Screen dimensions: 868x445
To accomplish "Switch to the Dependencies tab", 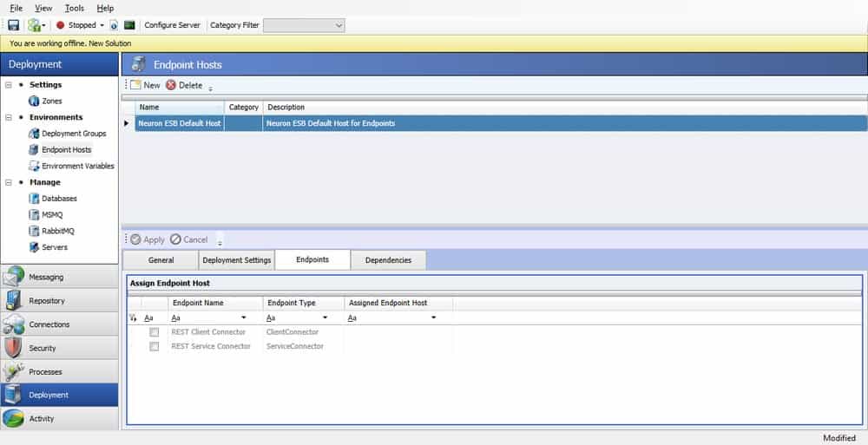I will [x=389, y=260].
